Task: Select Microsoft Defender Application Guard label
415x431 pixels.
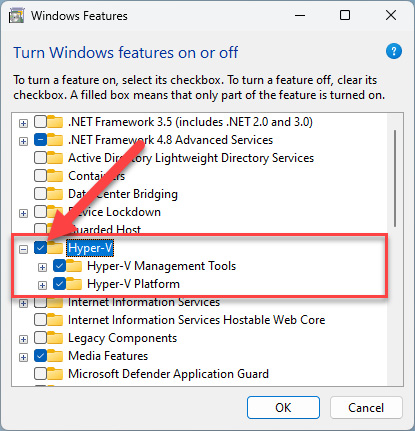Action: [168, 374]
